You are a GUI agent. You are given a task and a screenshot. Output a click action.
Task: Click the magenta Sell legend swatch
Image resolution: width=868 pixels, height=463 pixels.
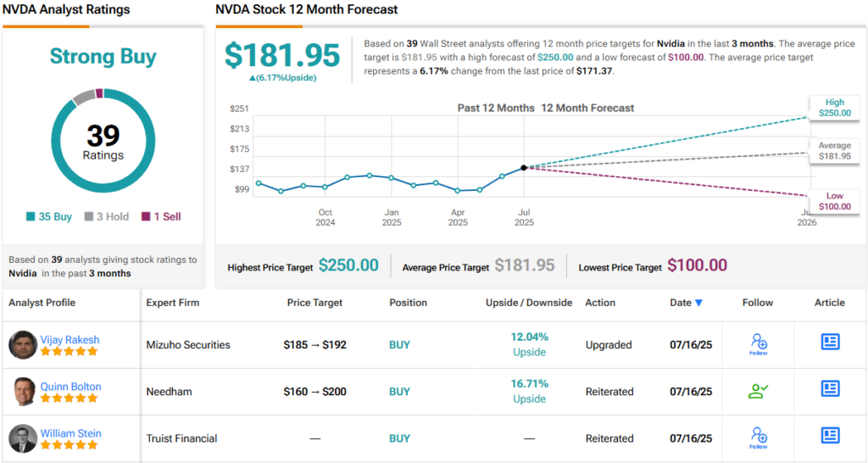tap(146, 216)
